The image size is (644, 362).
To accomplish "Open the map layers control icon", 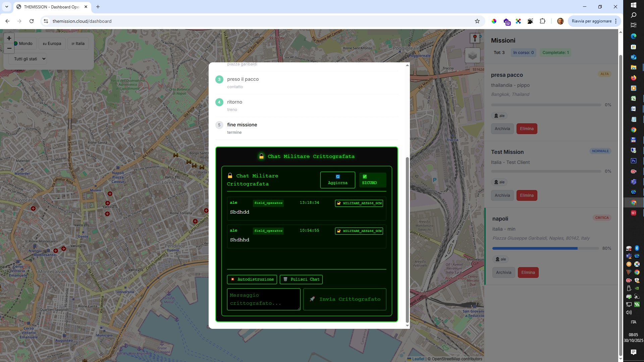I will (472, 56).
